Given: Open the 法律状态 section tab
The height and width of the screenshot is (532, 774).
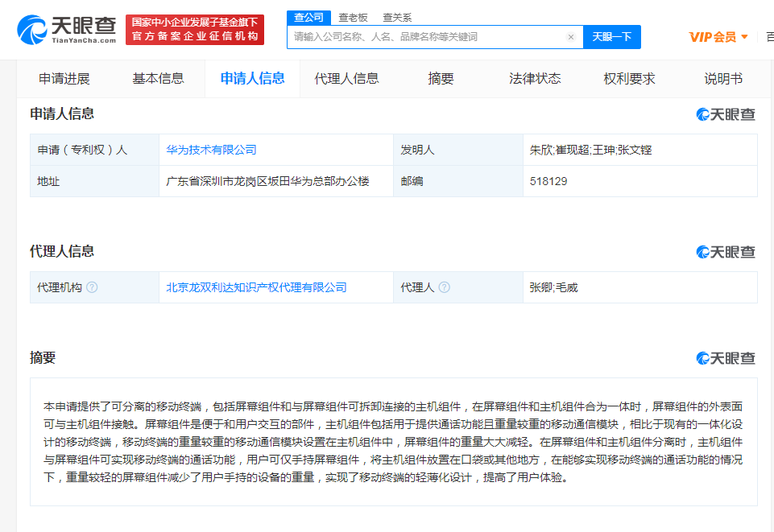Looking at the screenshot, I should pos(535,78).
